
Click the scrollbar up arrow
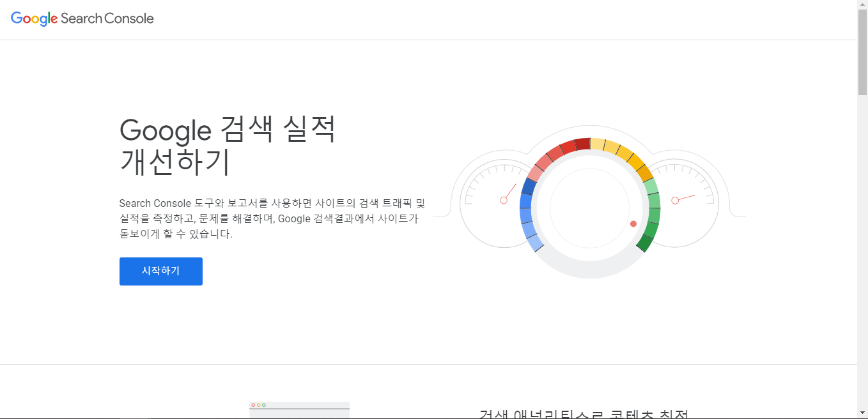862,5
